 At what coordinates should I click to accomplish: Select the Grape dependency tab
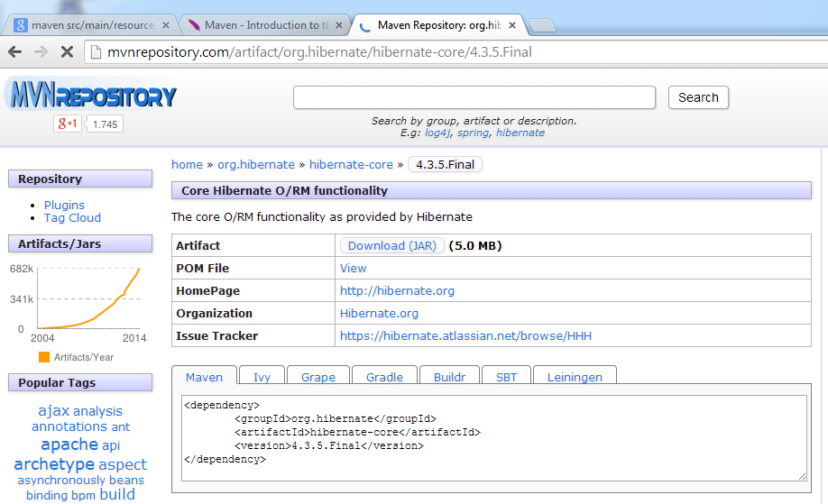[317, 376]
